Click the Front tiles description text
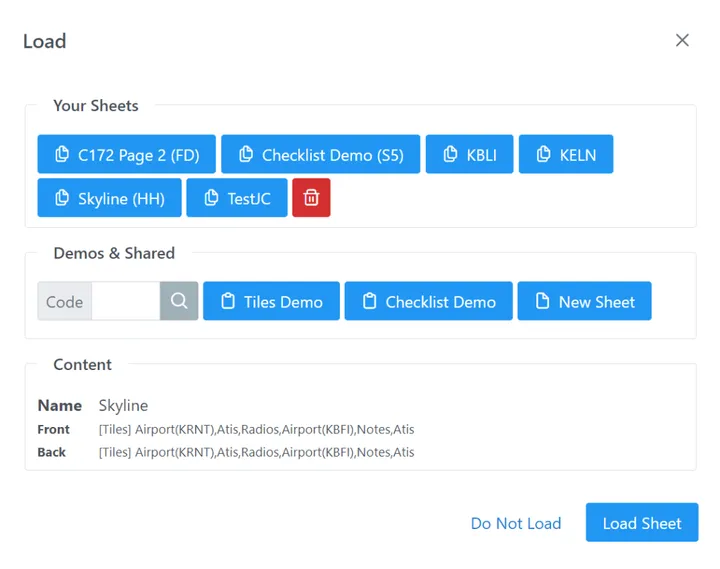Screen dimensions: 720x569 (256, 429)
